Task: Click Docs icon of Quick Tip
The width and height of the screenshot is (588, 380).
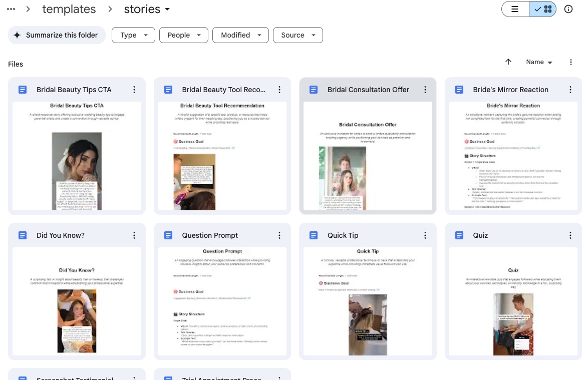Action: [x=314, y=235]
